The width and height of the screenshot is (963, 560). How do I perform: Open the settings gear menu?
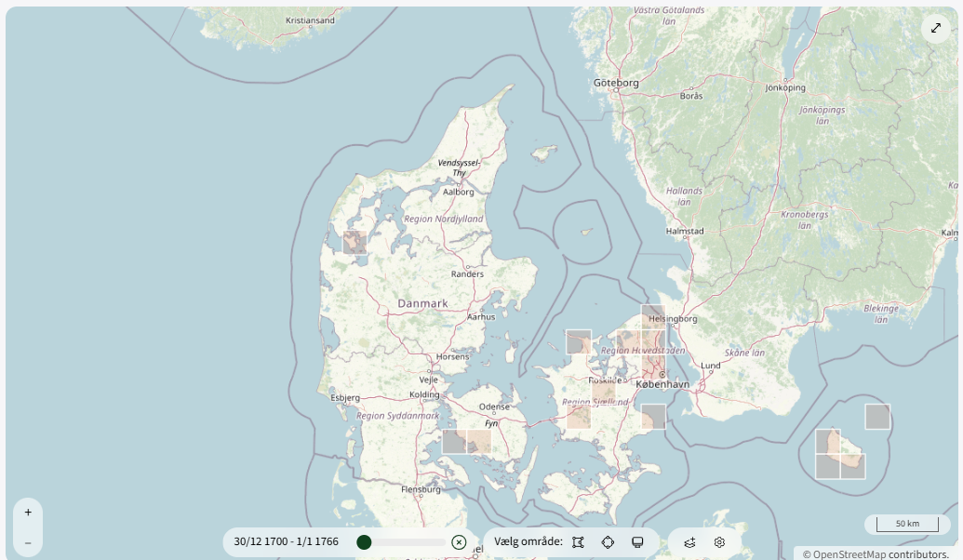coord(718,541)
